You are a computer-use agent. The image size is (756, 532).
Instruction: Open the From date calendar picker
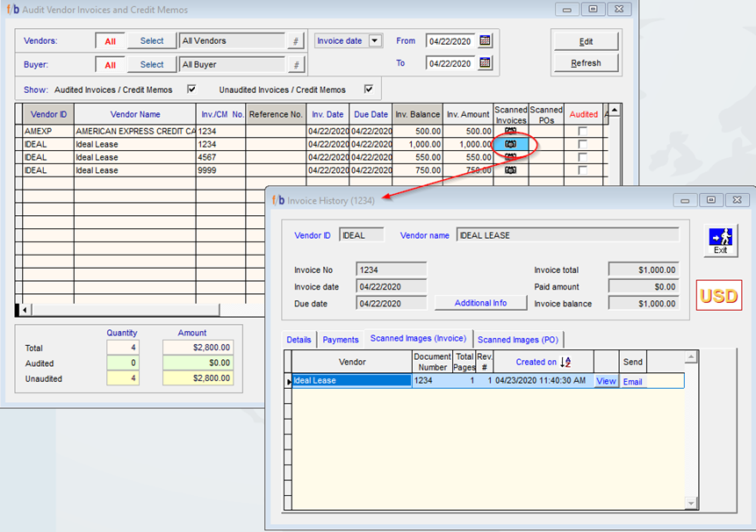tap(485, 40)
